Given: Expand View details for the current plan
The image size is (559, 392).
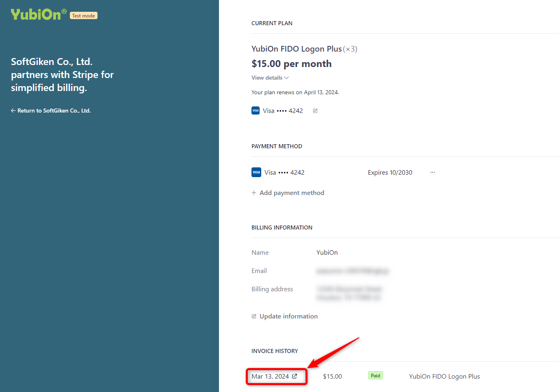Looking at the screenshot, I should tap(270, 78).
